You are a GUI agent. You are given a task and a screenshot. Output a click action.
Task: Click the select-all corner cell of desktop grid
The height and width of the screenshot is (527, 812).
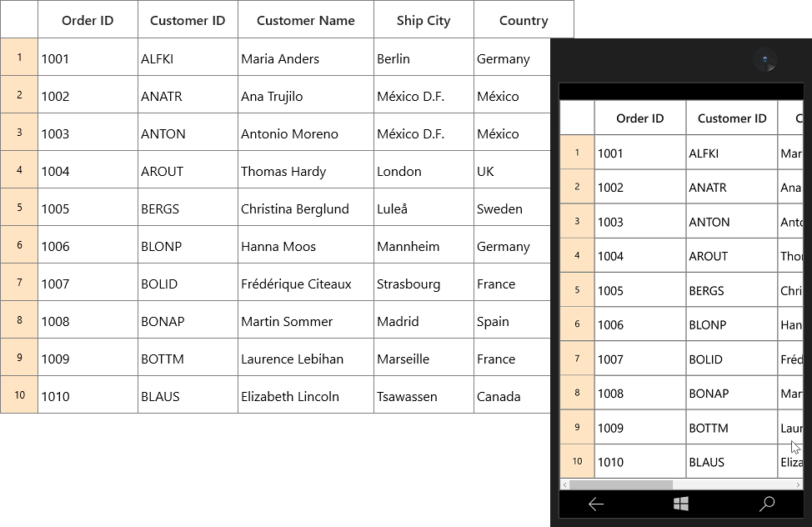click(x=19, y=19)
